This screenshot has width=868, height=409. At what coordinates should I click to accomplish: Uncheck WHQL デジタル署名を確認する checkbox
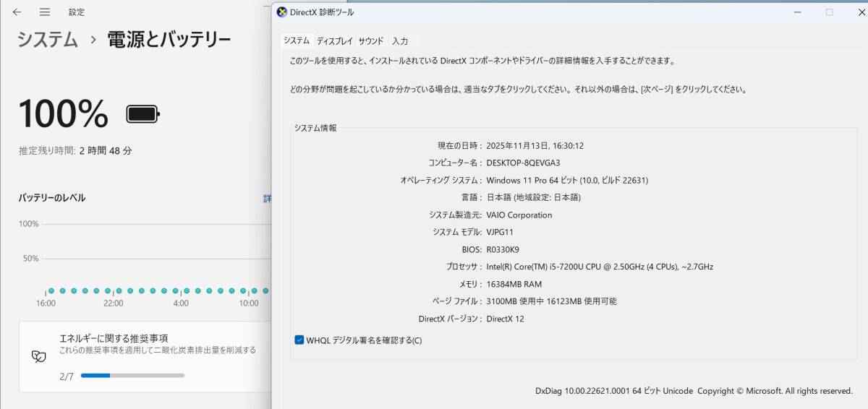[x=299, y=340]
